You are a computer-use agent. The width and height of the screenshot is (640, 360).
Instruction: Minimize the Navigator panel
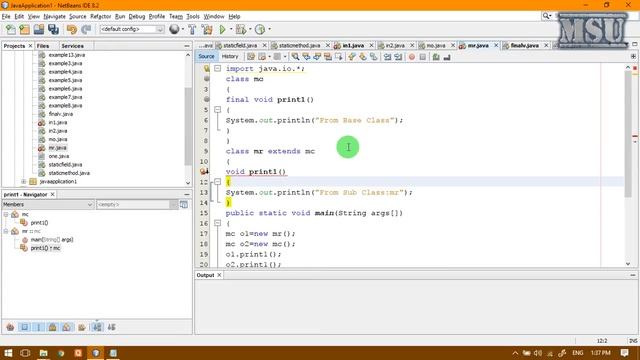tap(187, 195)
